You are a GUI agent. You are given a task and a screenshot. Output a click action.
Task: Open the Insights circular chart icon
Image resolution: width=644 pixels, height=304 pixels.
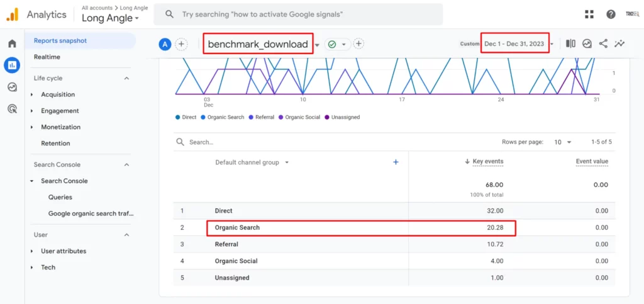tap(587, 43)
